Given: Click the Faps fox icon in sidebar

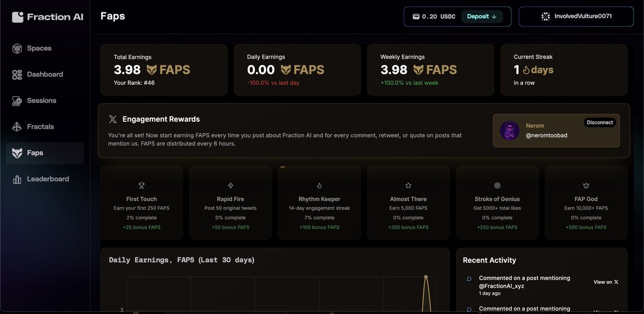Looking at the screenshot, I should pos(17,153).
